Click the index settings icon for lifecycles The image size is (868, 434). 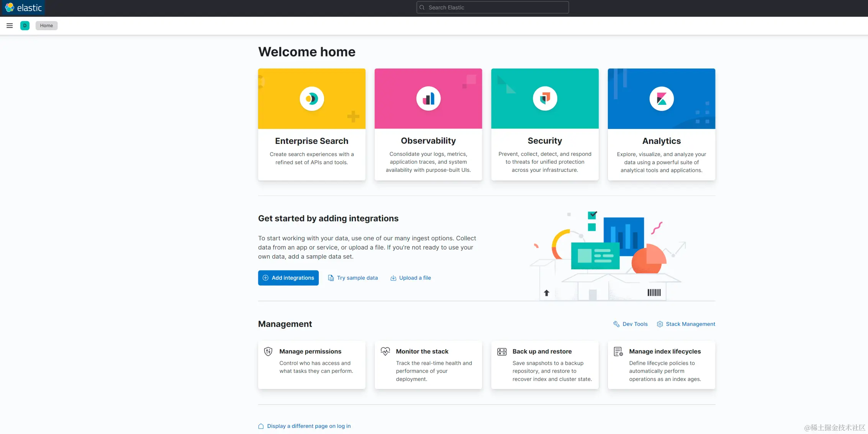(618, 351)
